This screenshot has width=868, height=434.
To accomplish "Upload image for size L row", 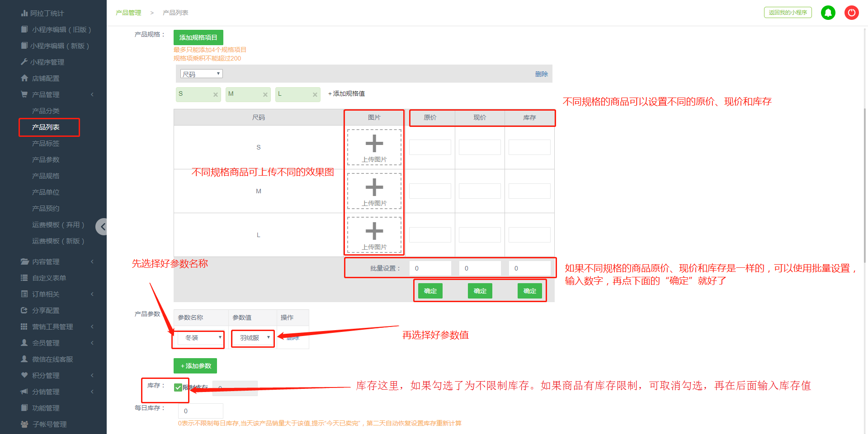I will [374, 235].
